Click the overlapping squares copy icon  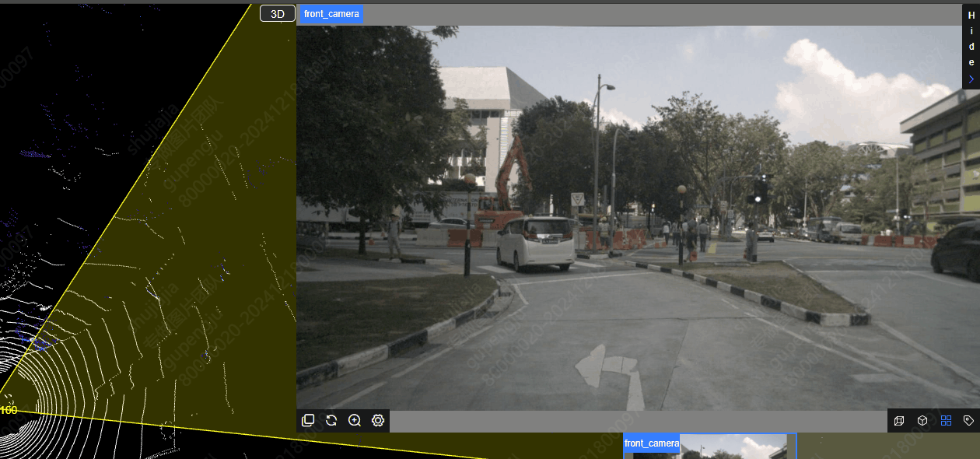pyautogui.click(x=308, y=421)
